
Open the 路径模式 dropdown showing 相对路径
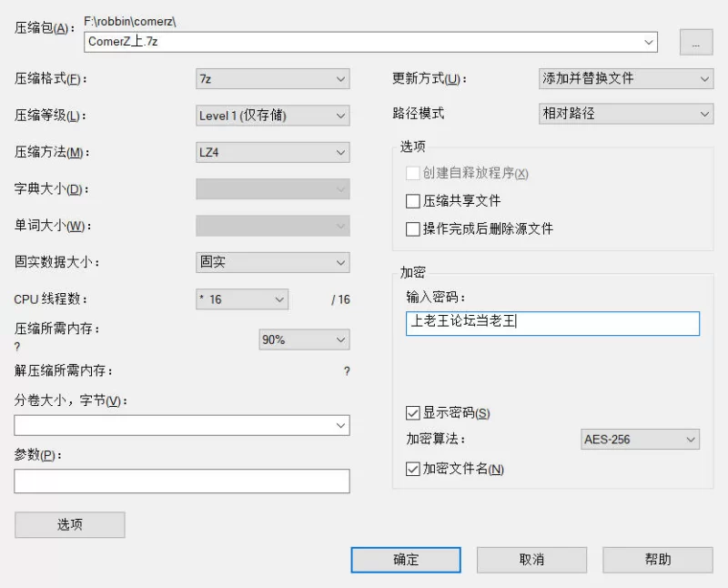[x=626, y=114]
